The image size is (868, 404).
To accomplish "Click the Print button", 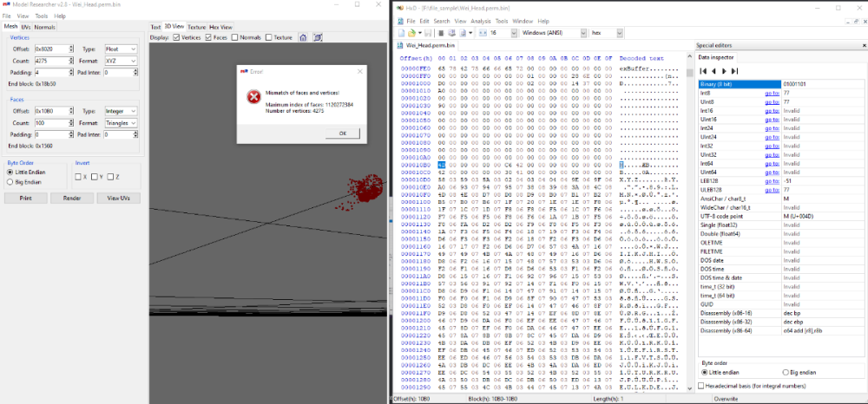I will click(x=25, y=198).
